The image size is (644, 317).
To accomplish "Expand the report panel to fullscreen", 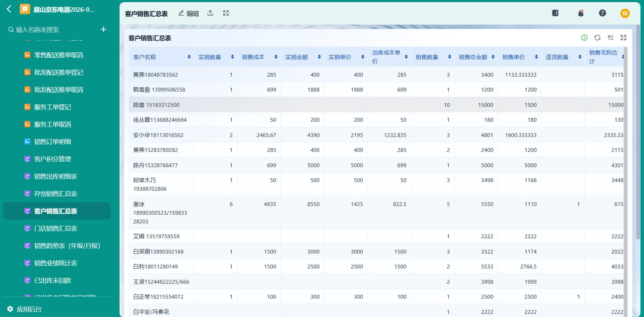I will 624,38.
